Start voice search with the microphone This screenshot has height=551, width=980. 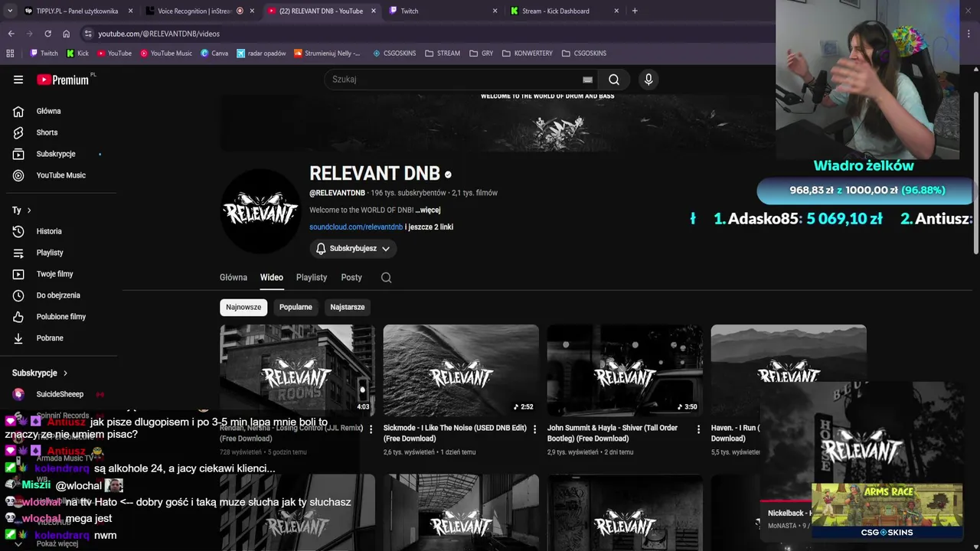click(x=648, y=80)
